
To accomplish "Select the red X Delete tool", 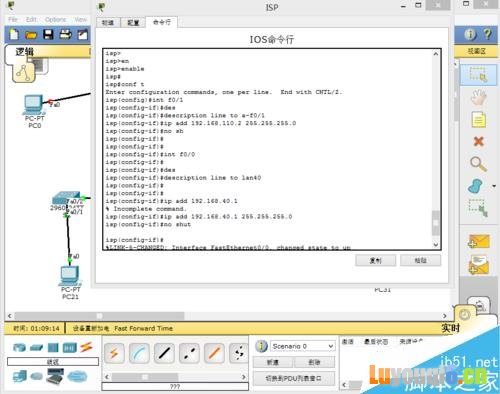I will tap(478, 141).
